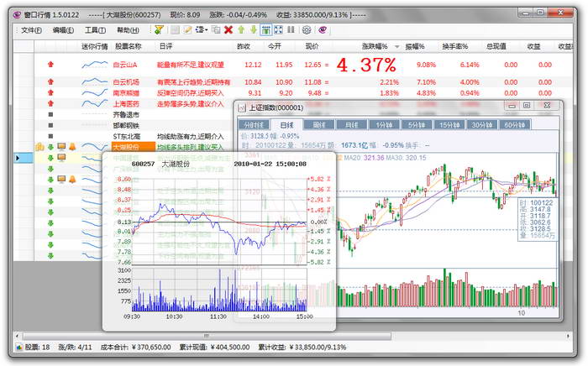Open the 文件(F) menu
Screen dimensions: 588x366
31,30
